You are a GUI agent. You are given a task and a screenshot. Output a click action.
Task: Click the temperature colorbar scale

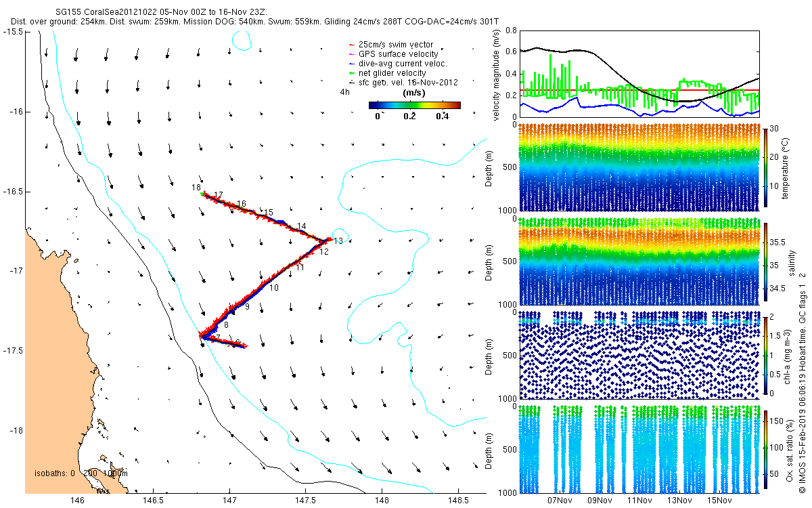pos(765,167)
